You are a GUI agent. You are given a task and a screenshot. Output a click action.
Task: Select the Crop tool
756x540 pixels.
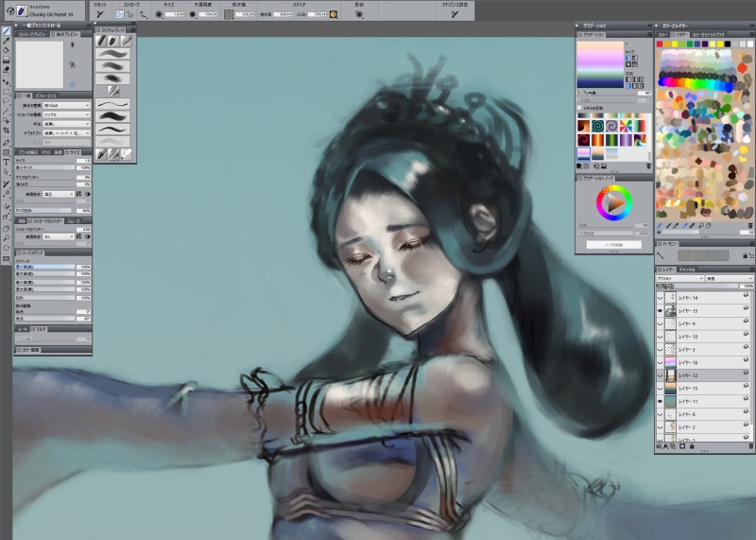point(7,131)
